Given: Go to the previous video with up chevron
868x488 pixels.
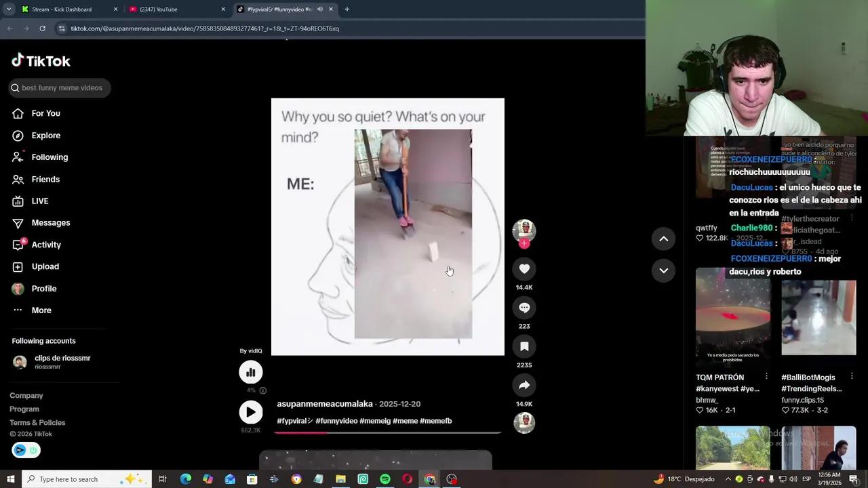Looking at the screenshot, I should coord(663,239).
